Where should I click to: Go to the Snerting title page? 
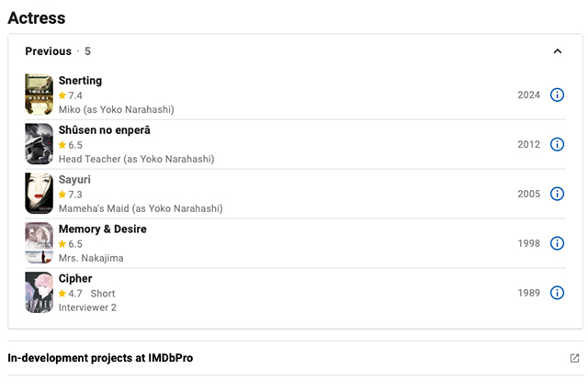coord(80,81)
